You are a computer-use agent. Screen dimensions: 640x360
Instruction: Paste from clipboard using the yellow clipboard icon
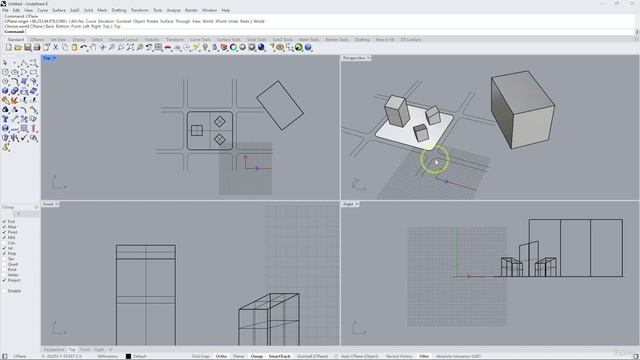(74, 47)
